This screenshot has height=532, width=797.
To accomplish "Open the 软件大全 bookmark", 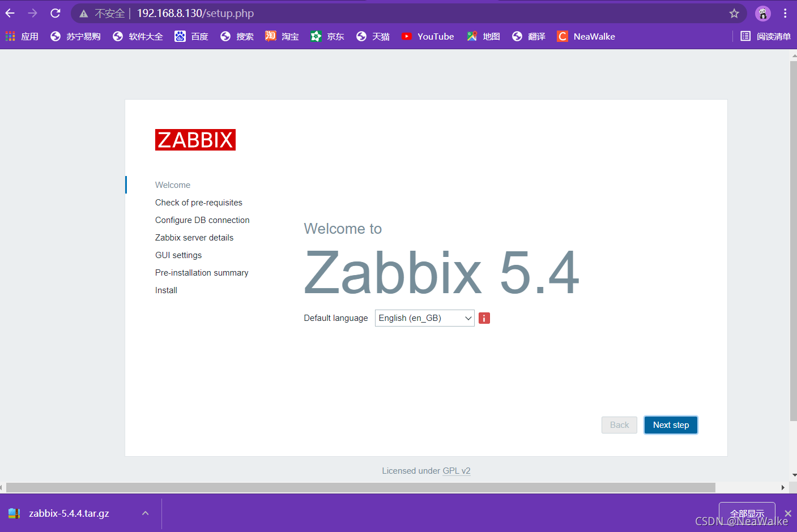I will tap(138, 36).
